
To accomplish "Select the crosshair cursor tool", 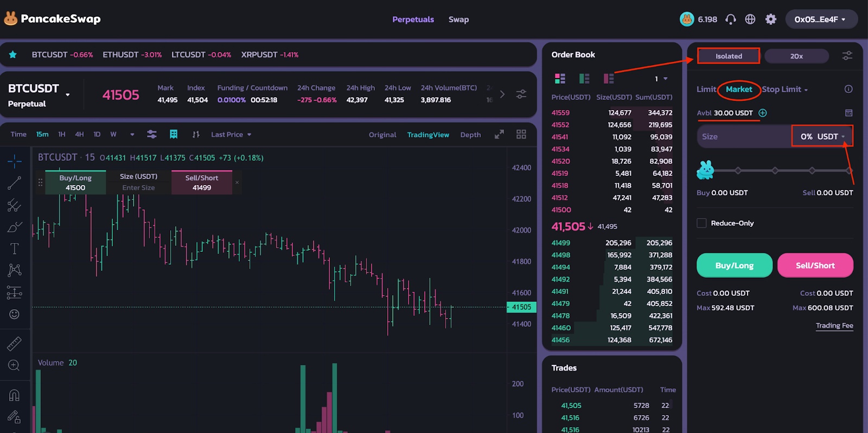I will 15,161.
